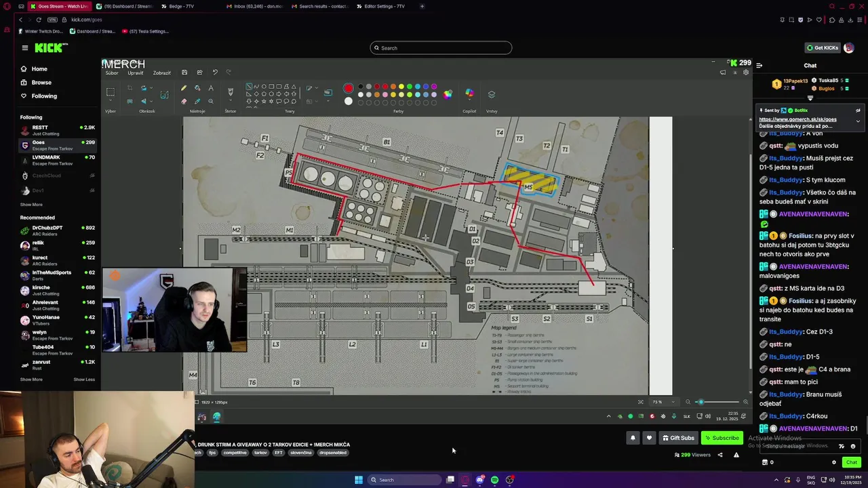Click Show More under Following
The height and width of the screenshot is (488, 868).
31,204
